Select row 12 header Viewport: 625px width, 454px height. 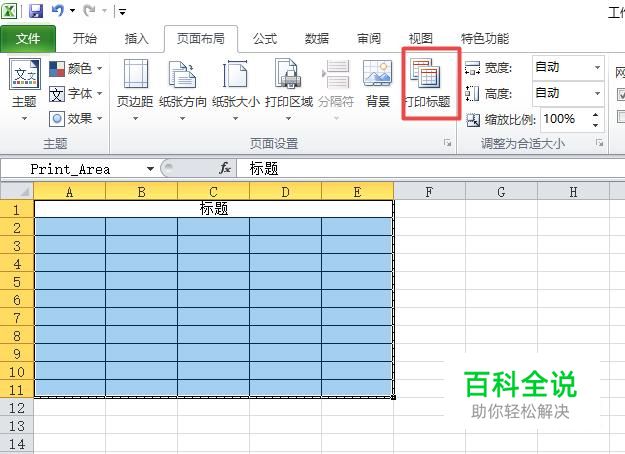click(x=17, y=407)
